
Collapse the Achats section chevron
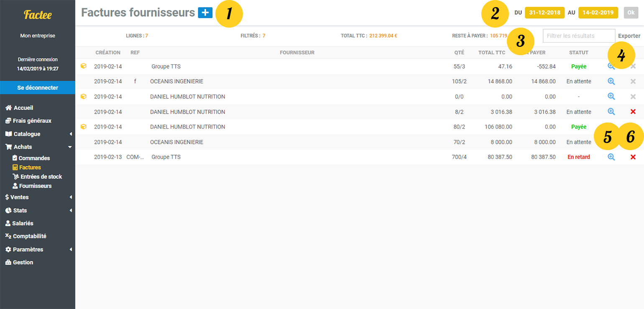pos(70,147)
